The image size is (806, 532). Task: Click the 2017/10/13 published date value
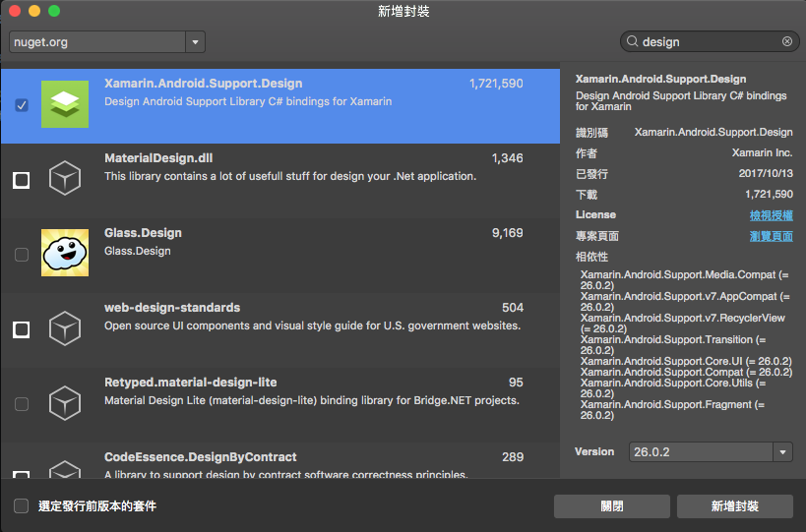click(x=766, y=173)
